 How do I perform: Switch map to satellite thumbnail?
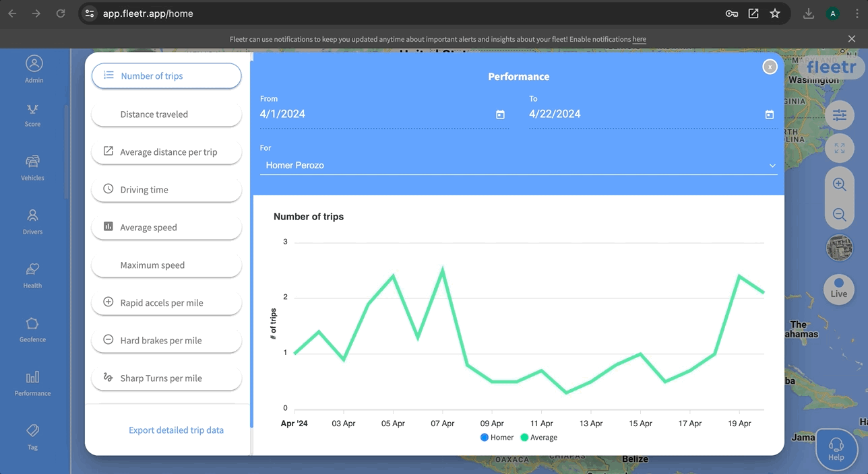839,248
